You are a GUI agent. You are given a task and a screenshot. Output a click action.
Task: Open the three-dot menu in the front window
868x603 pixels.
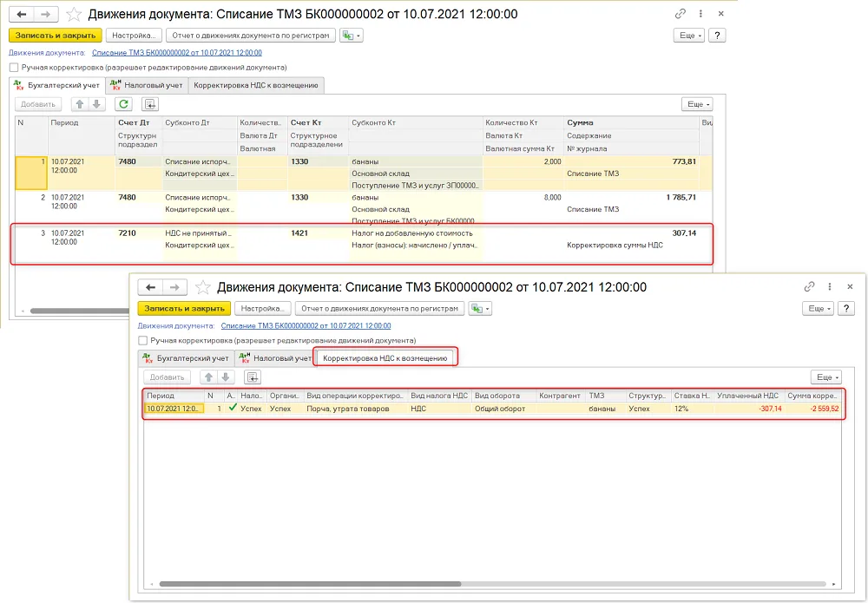(x=829, y=286)
